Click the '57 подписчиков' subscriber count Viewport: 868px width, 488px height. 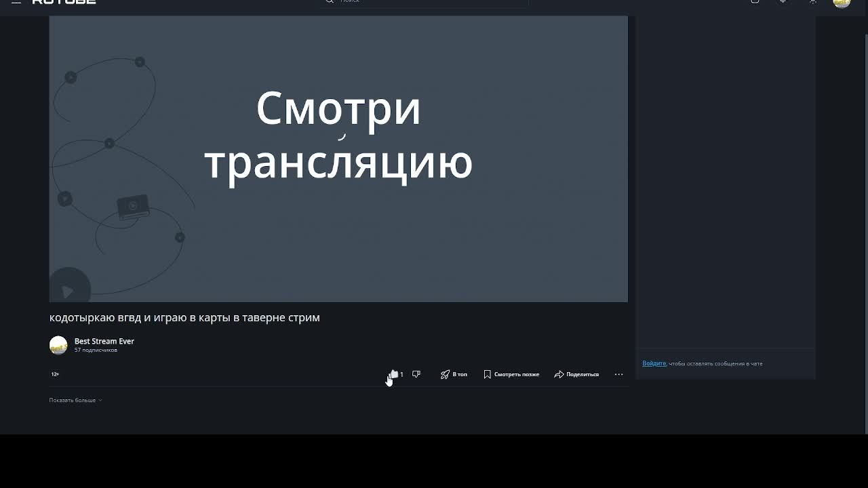pyautogui.click(x=96, y=350)
